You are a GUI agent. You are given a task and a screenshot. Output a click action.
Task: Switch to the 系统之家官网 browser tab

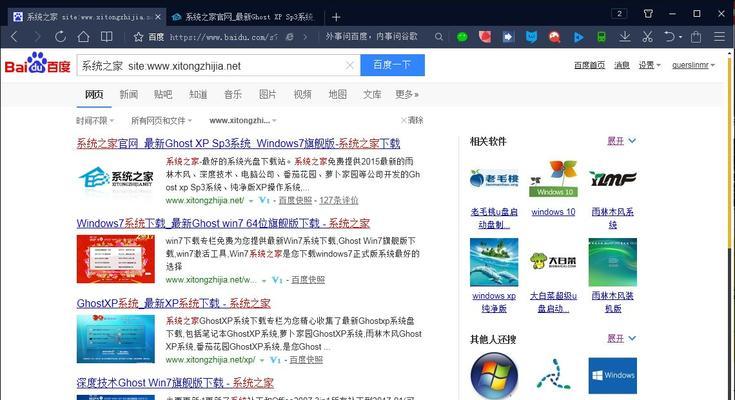point(244,17)
